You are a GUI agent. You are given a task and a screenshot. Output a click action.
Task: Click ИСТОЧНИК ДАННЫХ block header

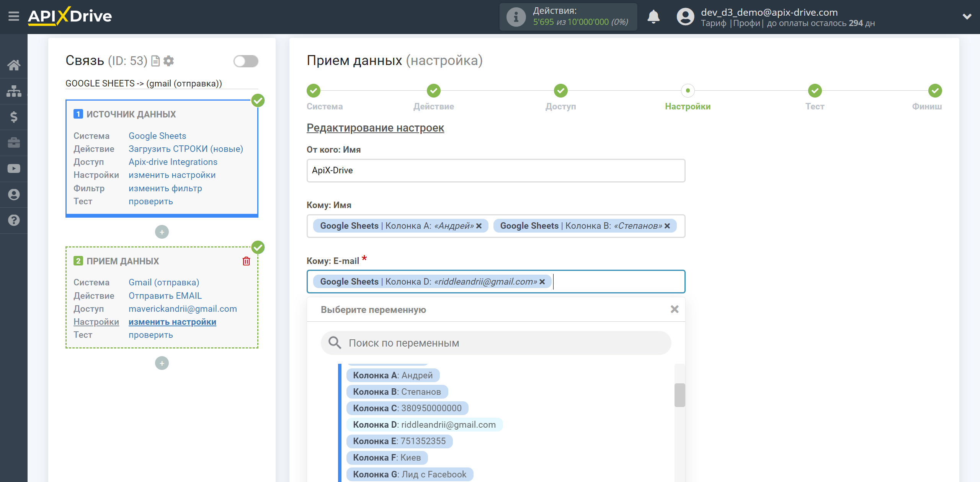[131, 114]
